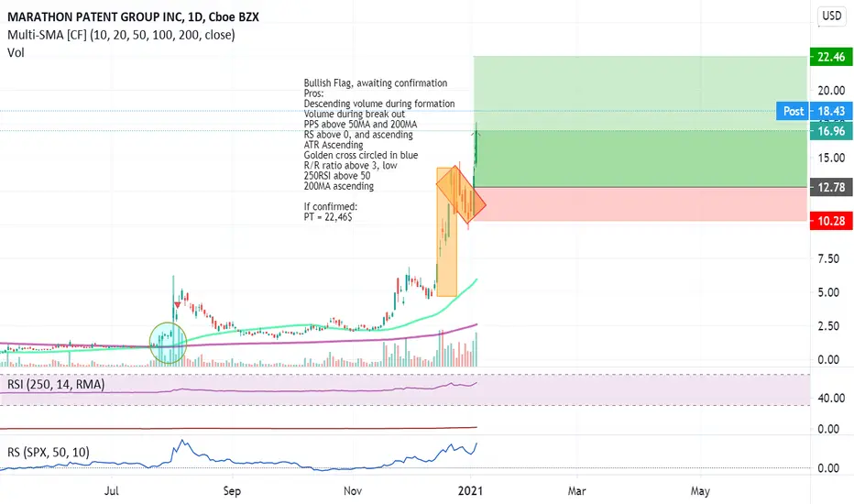Viewport: 854px width, 504px height.
Task: Click the RS (SPX, 50, 10) legend
Action: point(49,453)
